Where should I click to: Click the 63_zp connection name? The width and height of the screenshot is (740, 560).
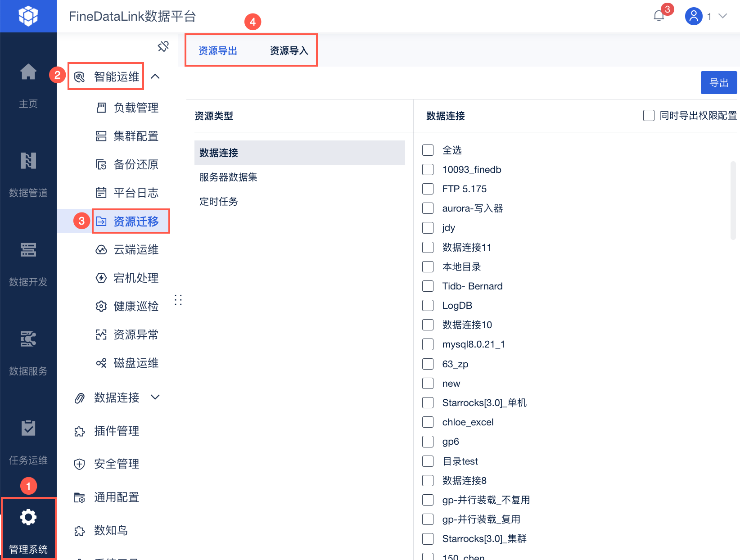click(x=455, y=364)
